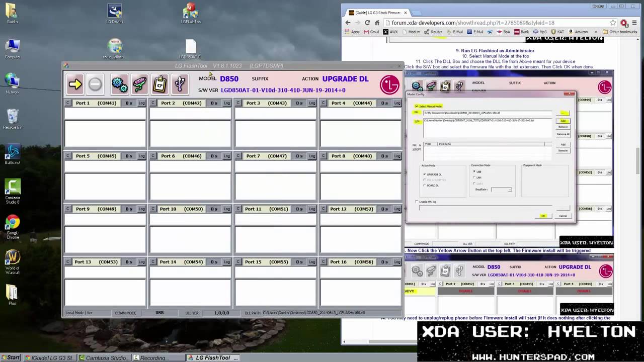Open the LG Drivers desktop icon
Screen dimensions: 644x362
point(115,14)
